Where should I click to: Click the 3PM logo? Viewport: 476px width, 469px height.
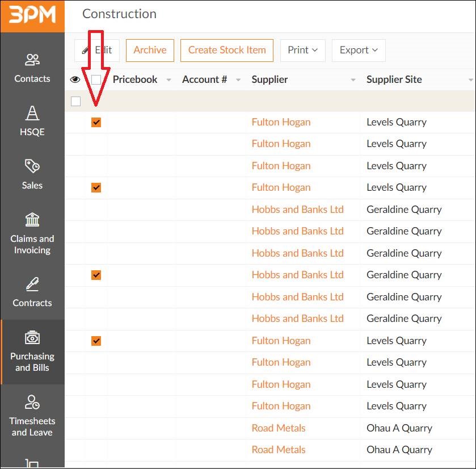(x=32, y=15)
